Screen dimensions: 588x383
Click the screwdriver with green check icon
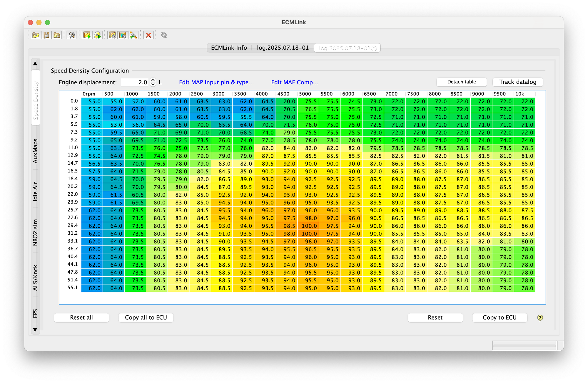click(x=133, y=35)
